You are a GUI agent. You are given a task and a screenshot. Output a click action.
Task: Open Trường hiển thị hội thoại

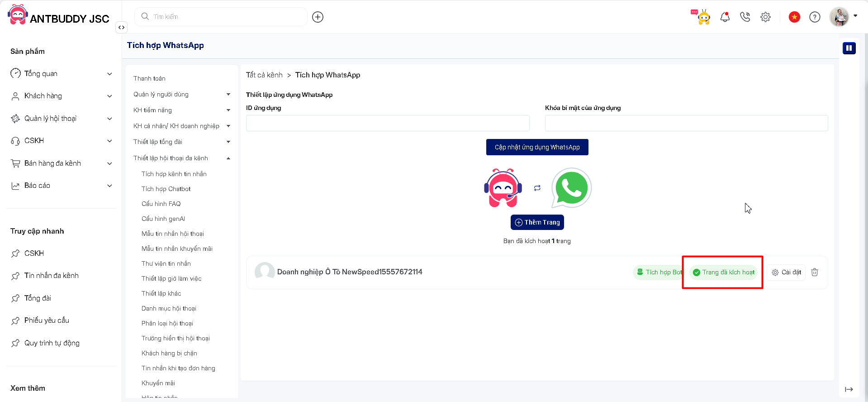click(175, 338)
